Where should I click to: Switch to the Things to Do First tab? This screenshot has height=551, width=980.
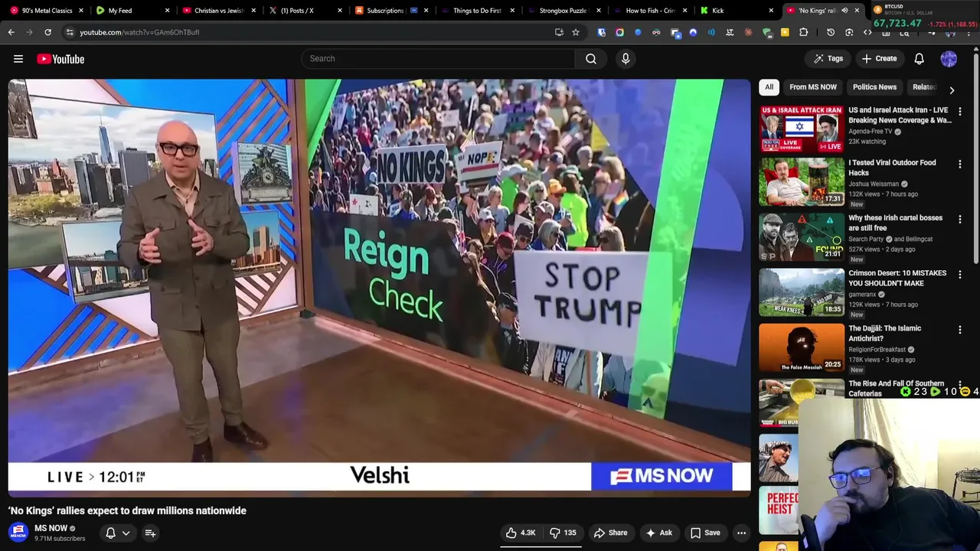[x=477, y=11]
